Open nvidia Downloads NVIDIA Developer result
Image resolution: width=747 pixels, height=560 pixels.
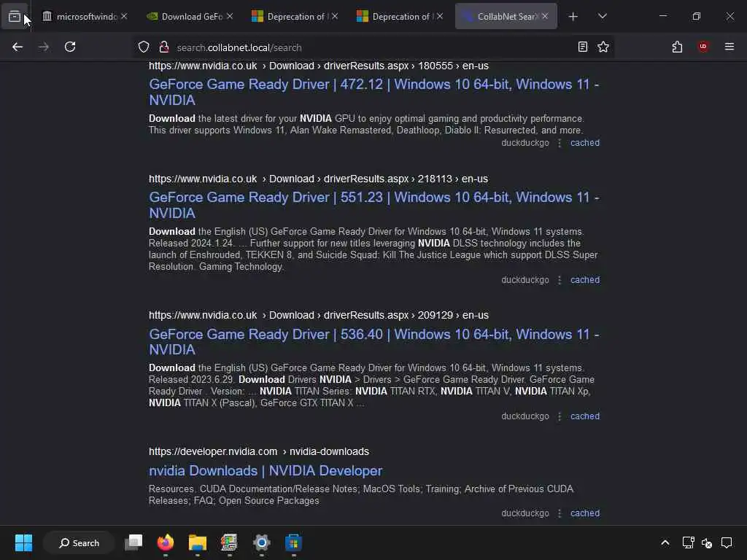[266, 470]
